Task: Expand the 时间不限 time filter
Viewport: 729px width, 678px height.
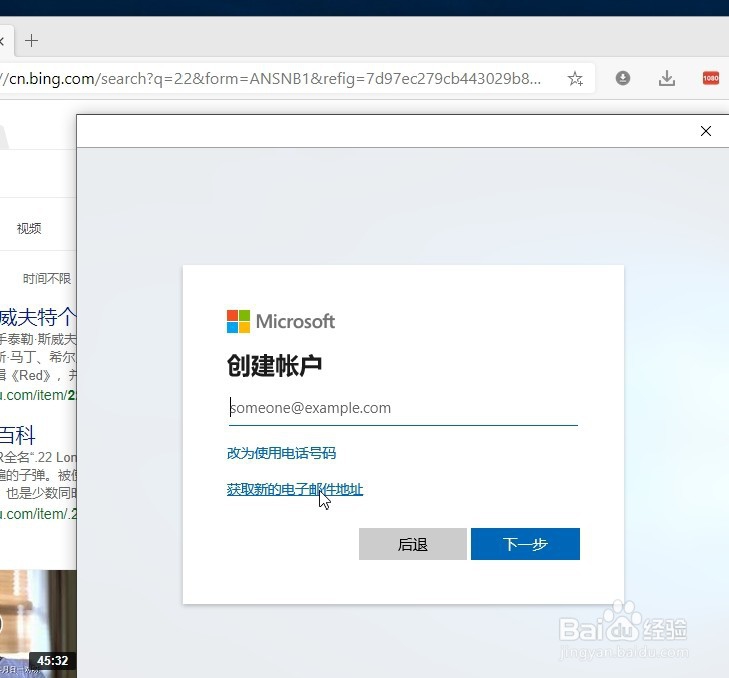Action: click(x=47, y=279)
